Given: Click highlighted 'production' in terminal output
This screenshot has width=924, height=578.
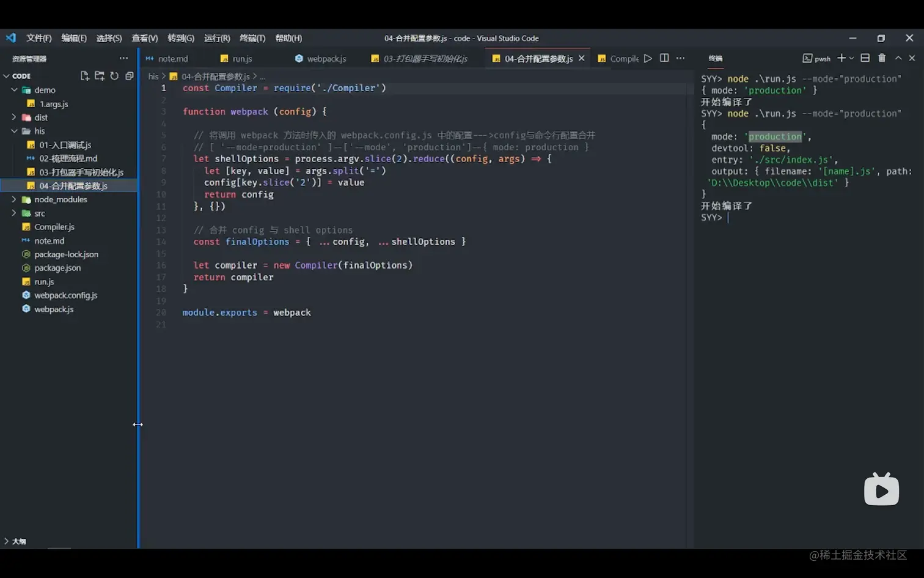Looking at the screenshot, I should click(775, 136).
